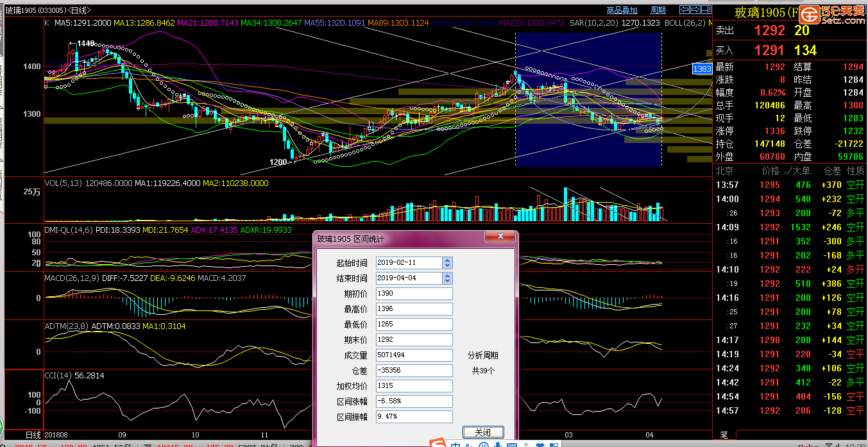The height and width of the screenshot is (447, 868).
Task: Click the Sogou input method icon
Action: pos(439,443)
